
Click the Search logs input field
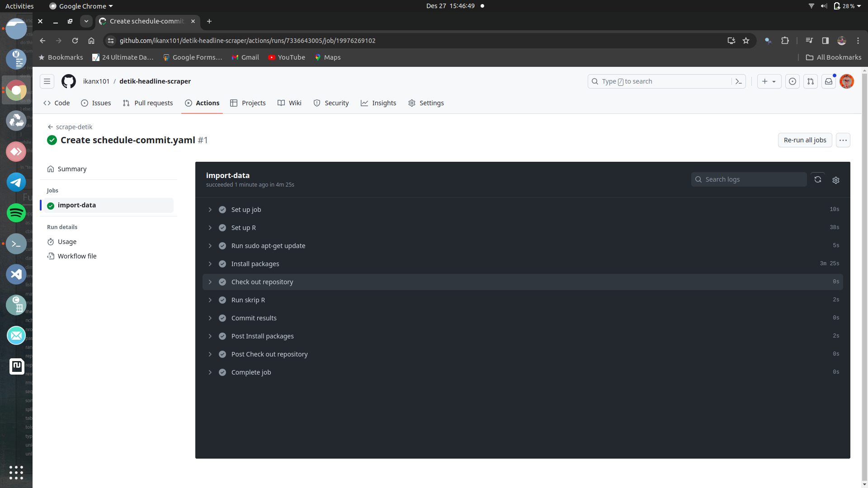(750, 179)
